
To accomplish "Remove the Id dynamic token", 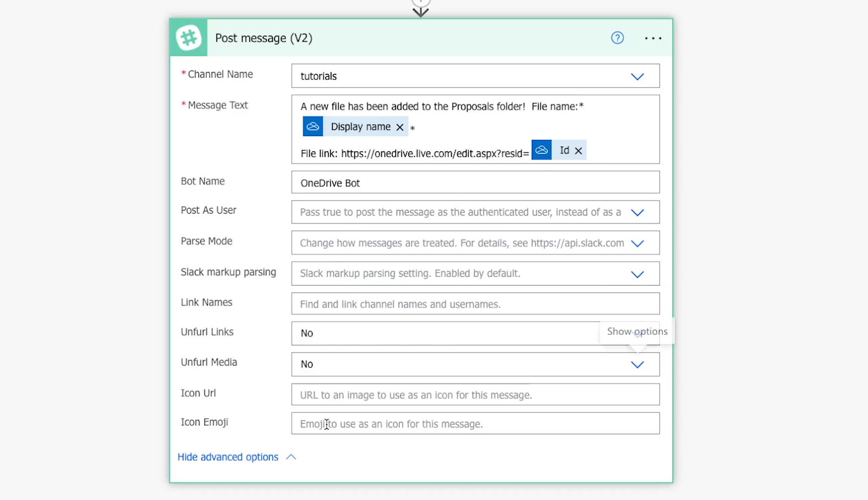I will pos(578,151).
